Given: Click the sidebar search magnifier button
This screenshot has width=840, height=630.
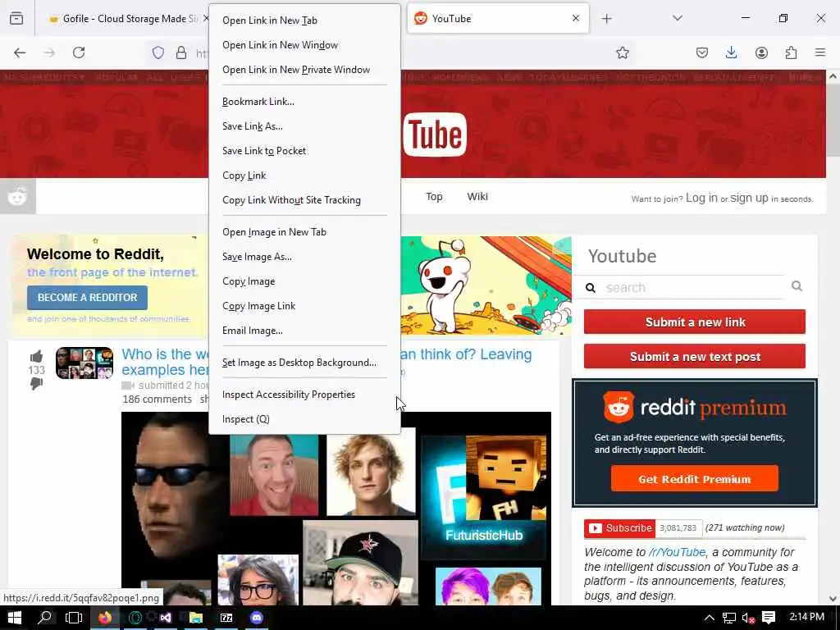Looking at the screenshot, I should tap(797, 286).
